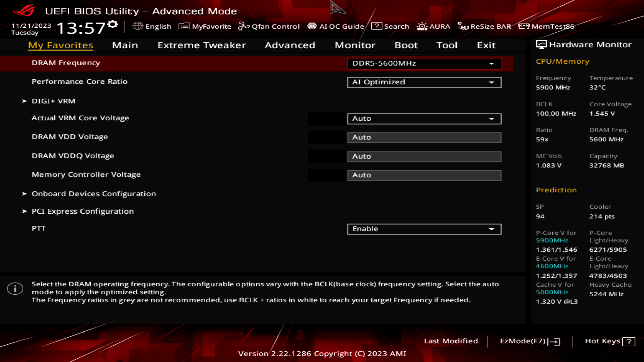Screen dimensions: 644x362
Task: Switch to Extreme Tweaker tab
Action: click(202, 45)
